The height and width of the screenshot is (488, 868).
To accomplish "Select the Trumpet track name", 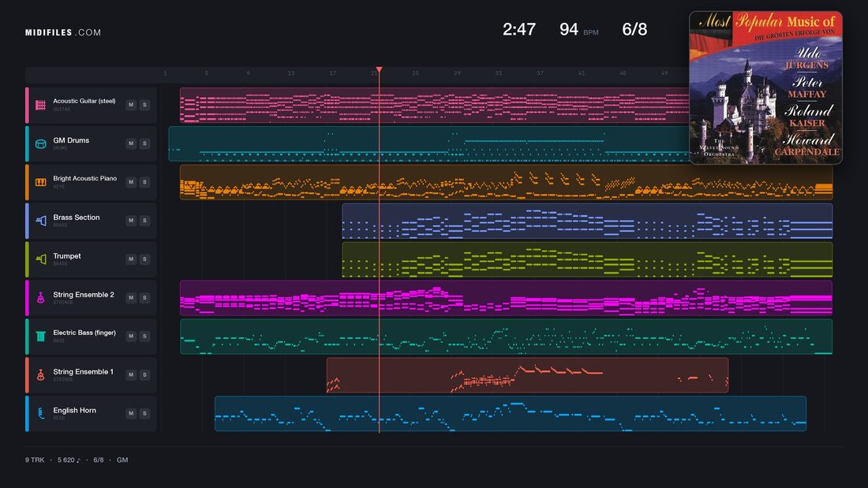I will click(x=67, y=256).
